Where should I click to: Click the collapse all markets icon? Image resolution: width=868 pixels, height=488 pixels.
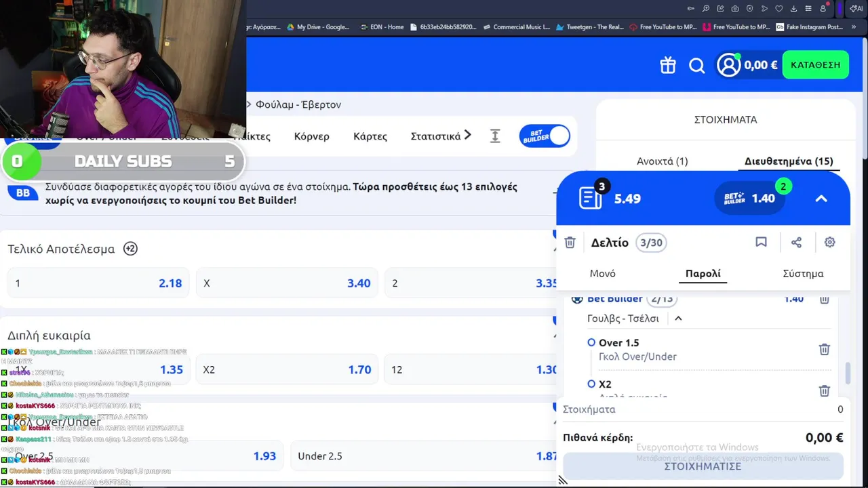495,136
